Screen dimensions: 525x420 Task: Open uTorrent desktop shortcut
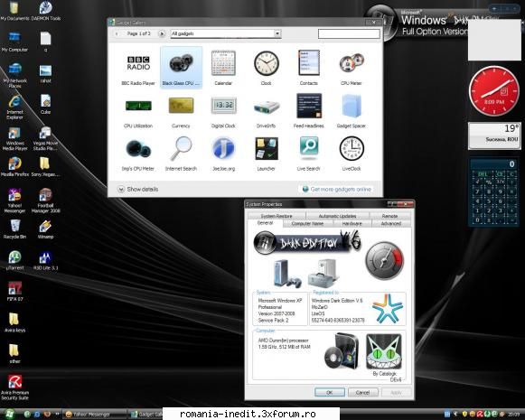click(x=14, y=260)
